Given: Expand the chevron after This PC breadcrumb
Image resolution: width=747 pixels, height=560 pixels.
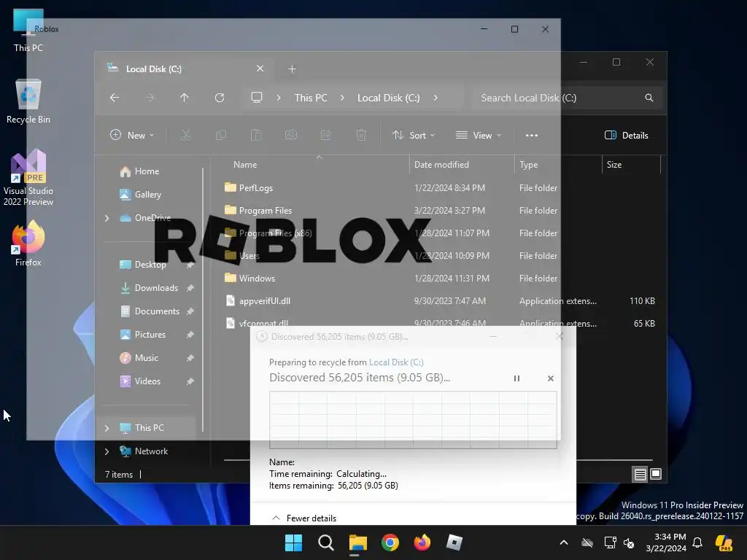Looking at the screenshot, I should pos(342,98).
